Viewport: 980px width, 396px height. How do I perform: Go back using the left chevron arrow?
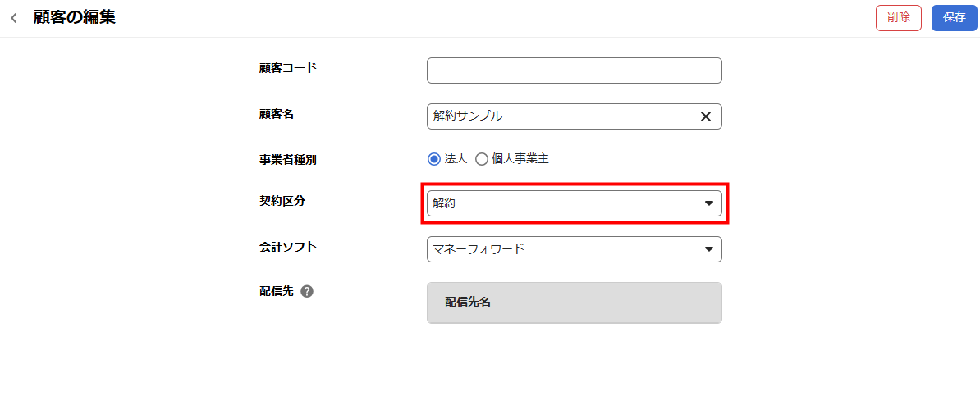coord(14,18)
